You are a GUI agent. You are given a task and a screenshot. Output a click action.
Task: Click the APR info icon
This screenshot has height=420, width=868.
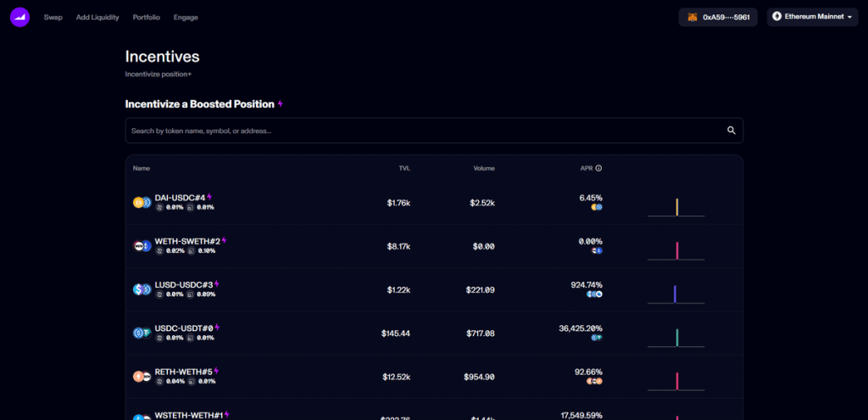pos(598,168)
